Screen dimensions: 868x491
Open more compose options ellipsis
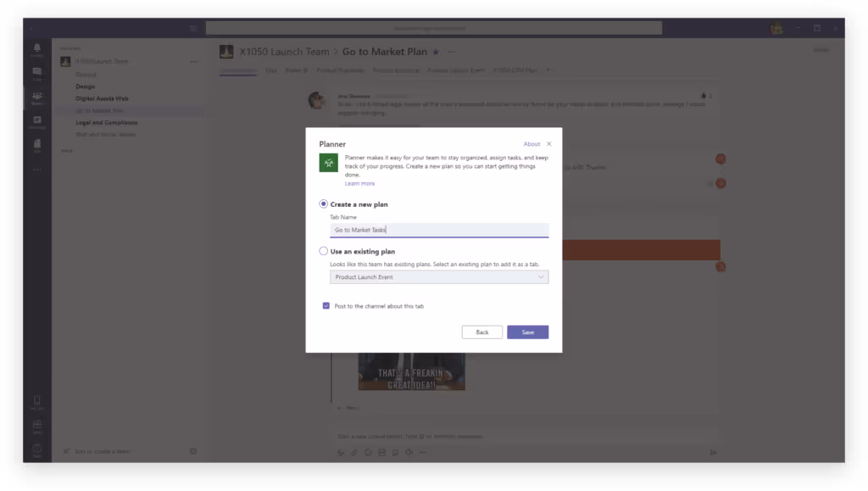423,453
